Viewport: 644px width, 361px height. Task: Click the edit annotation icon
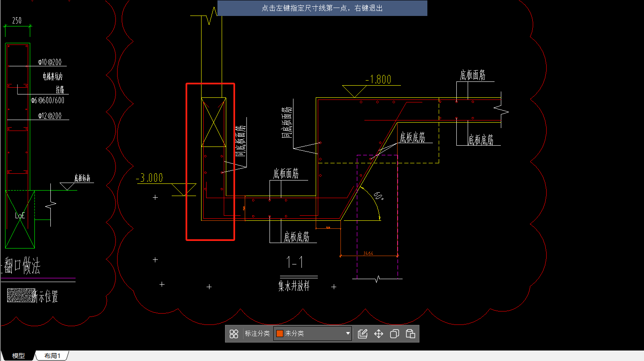(363, 334)
